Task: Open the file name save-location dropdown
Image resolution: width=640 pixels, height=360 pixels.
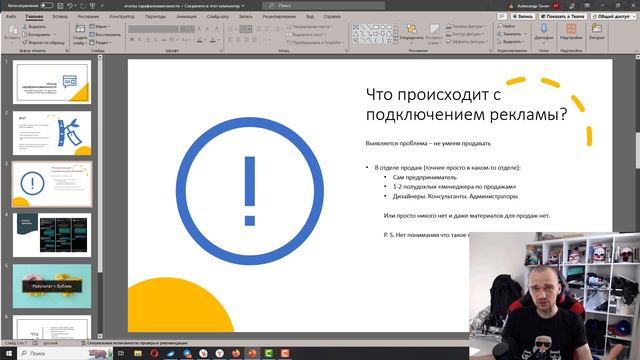Action: click(x=243, y=6)
